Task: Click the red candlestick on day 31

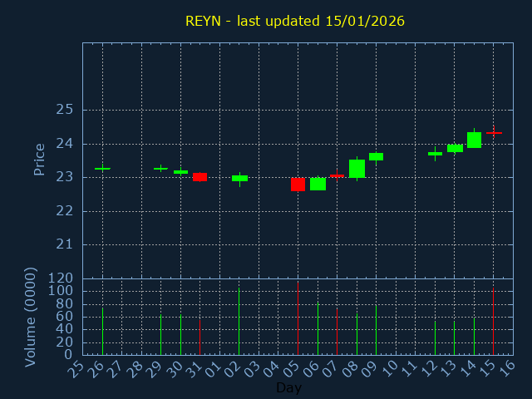Action: point(199,177)
